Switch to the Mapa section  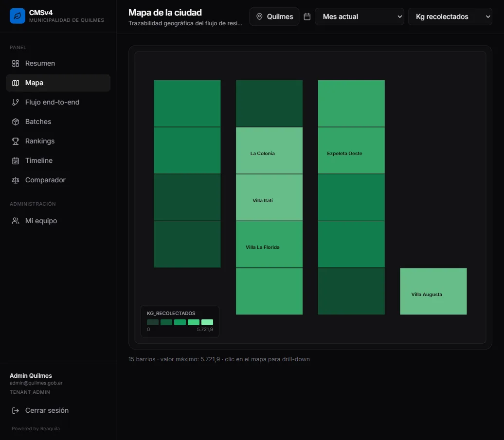58,83
